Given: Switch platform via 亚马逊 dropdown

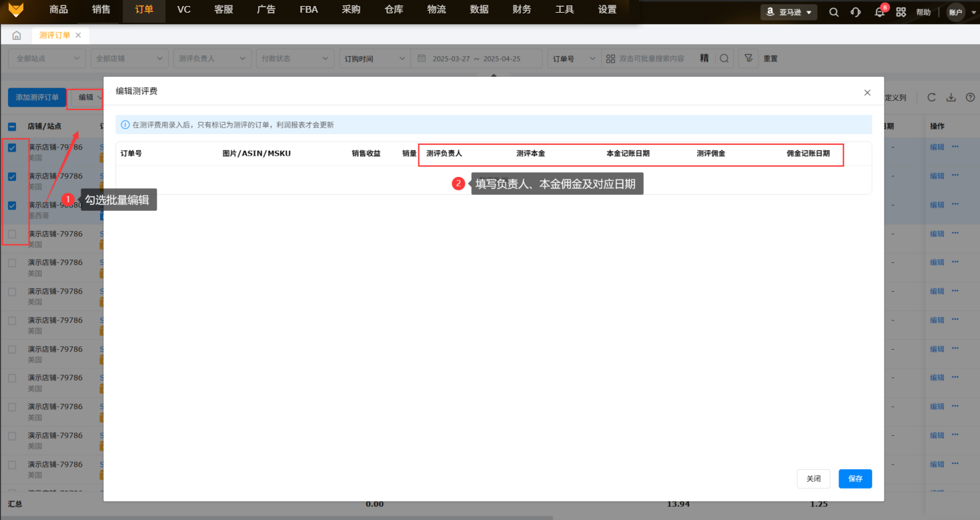Looking at the screenshot, I should coord(790,12).
